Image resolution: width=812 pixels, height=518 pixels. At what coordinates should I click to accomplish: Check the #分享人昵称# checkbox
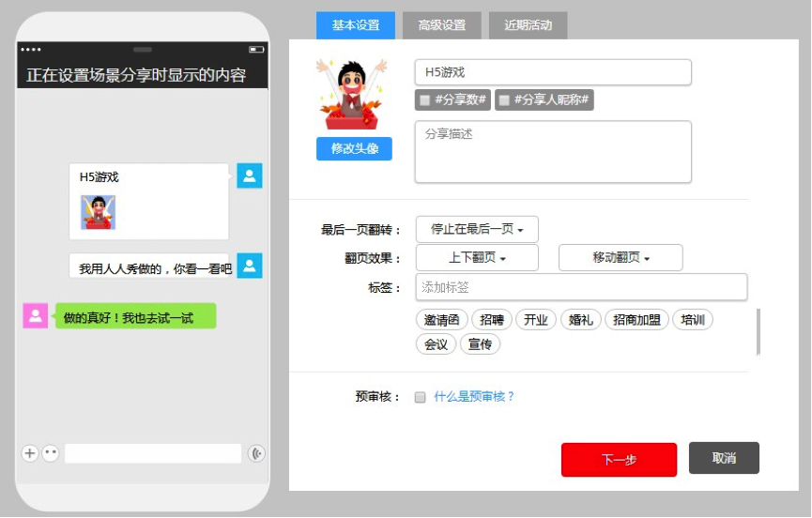pos(504,99)
